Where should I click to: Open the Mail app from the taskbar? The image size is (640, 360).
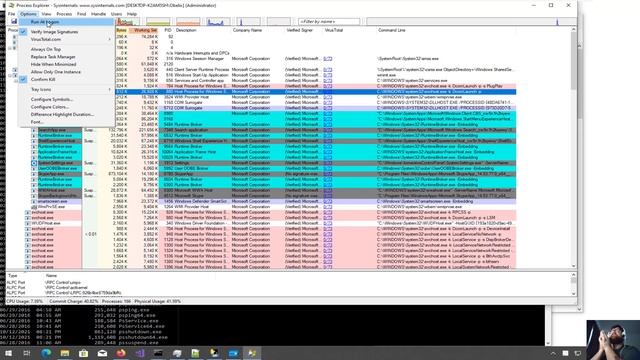click(x=102, y=353)
